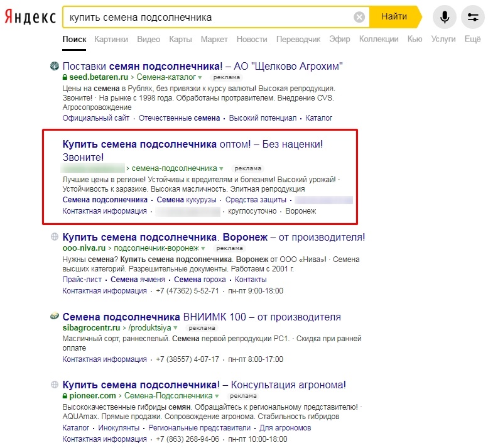Open Семена подсолнечника sitelink in wholesale ad
The height and width of the screenshot is (448, 488).
tap(105, 200)
